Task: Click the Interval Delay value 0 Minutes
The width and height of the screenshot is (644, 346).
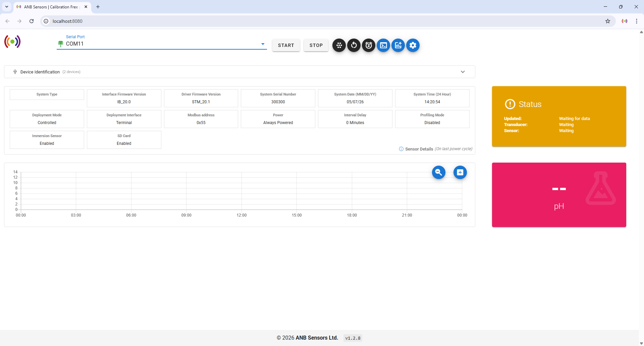Action: 355,123
